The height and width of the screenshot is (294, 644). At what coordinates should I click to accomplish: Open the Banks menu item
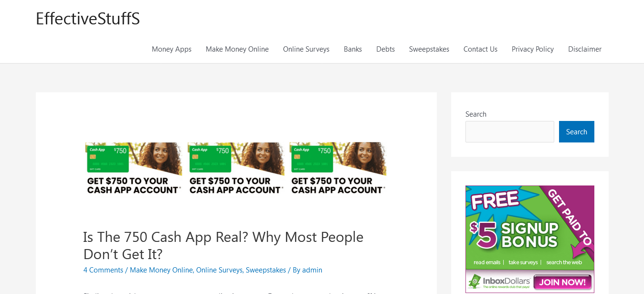[353, 49]
